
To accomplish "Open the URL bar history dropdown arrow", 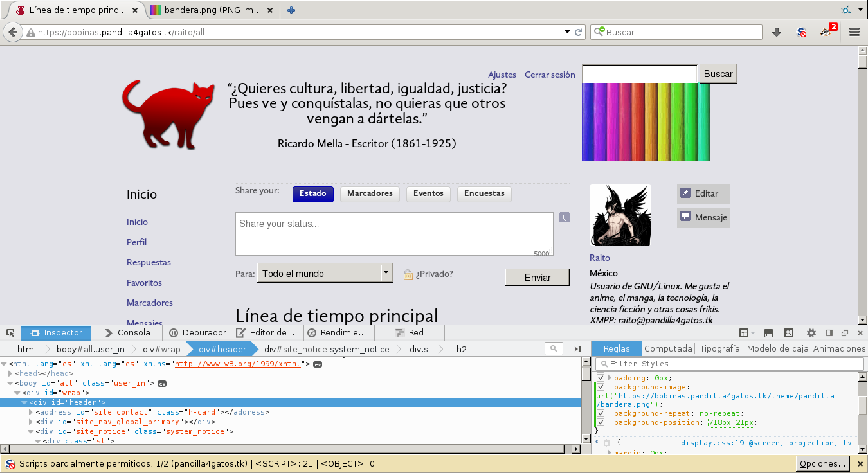I will click(x=567, y=32).
